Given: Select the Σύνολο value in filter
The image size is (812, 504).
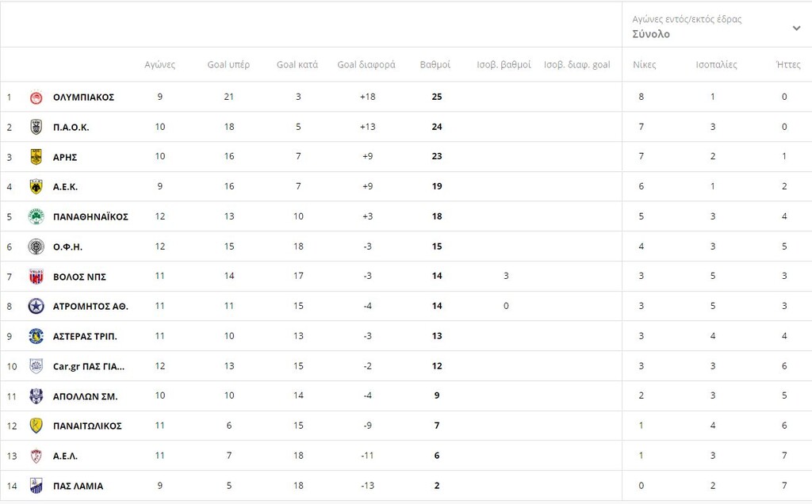Looking at the screenshot, I should coord(651,34).
